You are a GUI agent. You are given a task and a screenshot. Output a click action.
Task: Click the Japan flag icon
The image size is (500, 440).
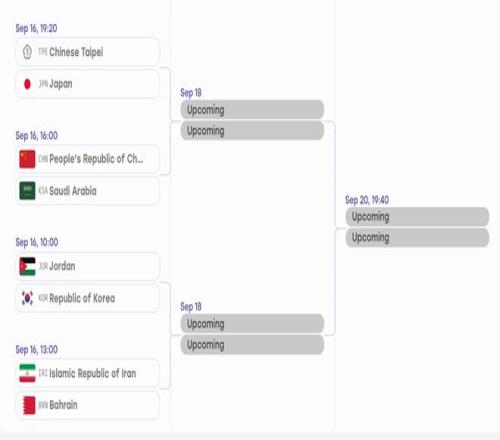coord(27,84)
